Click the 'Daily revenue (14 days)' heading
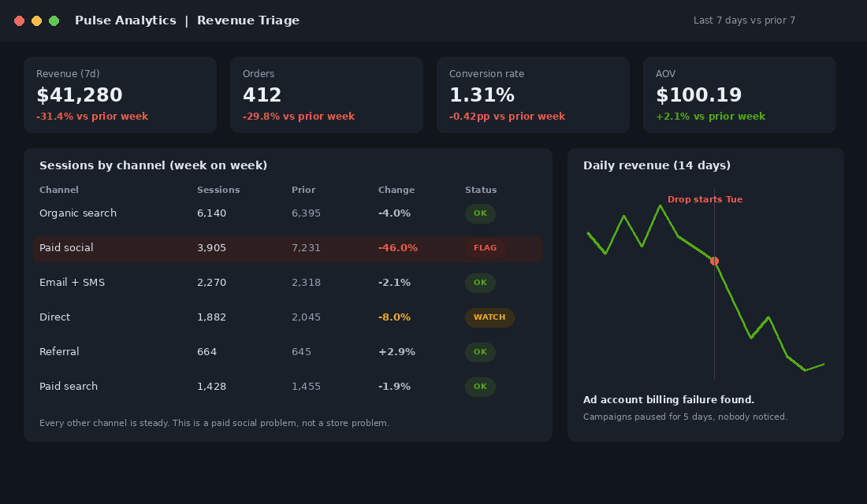867x504 pixels. [x=657, y=166]
